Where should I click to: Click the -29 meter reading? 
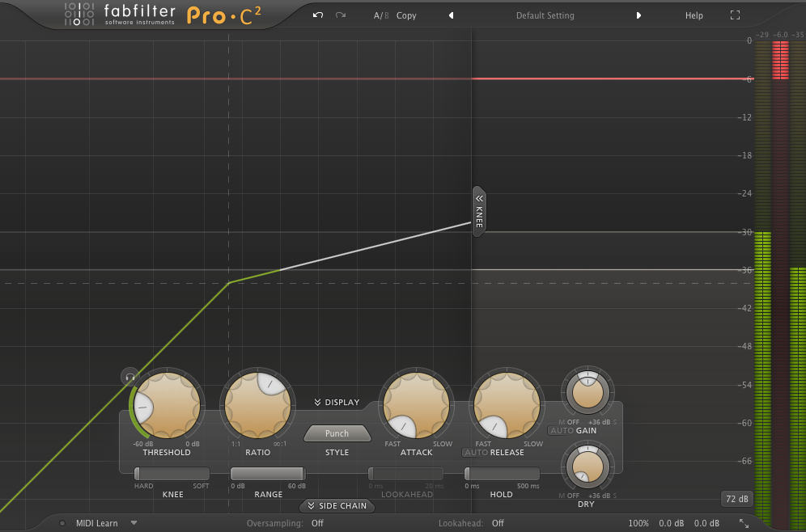click(x=762, y=35)
